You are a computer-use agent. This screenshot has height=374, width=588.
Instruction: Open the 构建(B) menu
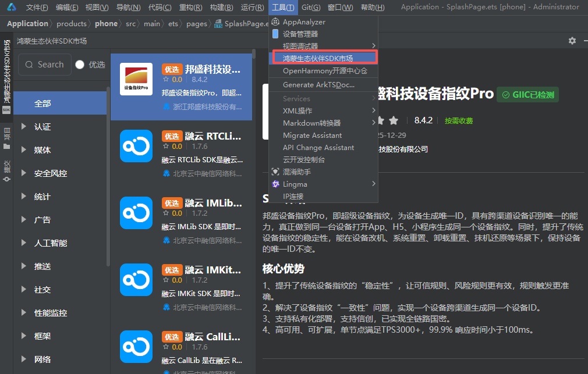point(221,7)
